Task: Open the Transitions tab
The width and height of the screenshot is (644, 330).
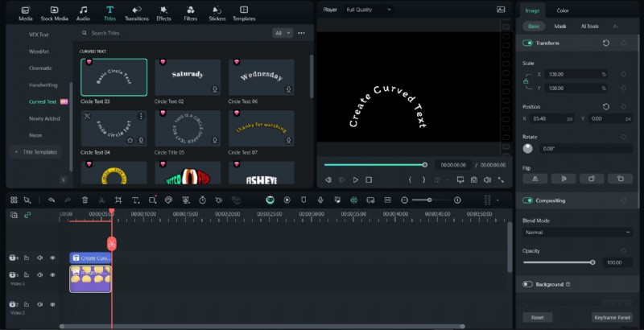Action: (x=137, y=12)
